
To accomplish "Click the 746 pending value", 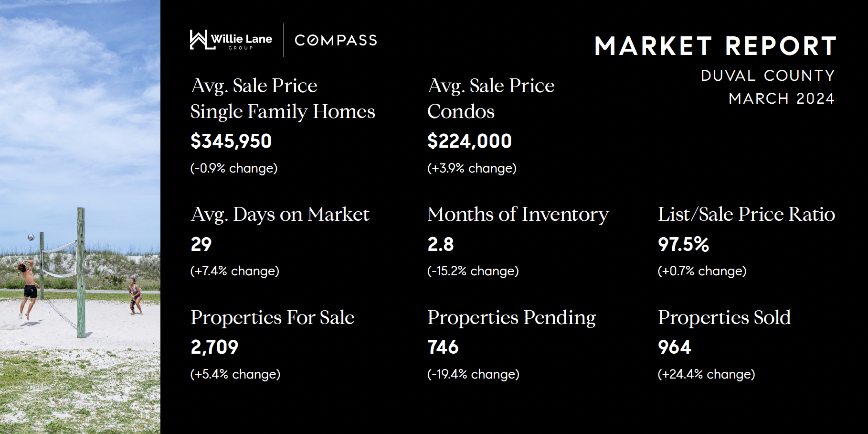I will (443, 347).
